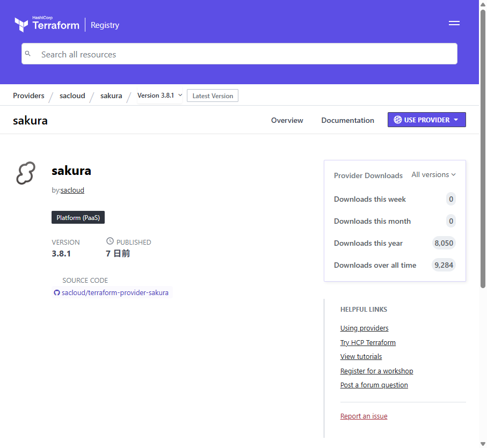Click the Downloads this week label
Image resolution: width=487 pixels, height=448 pixels.
pyautogui.click(x=370, y=199)
